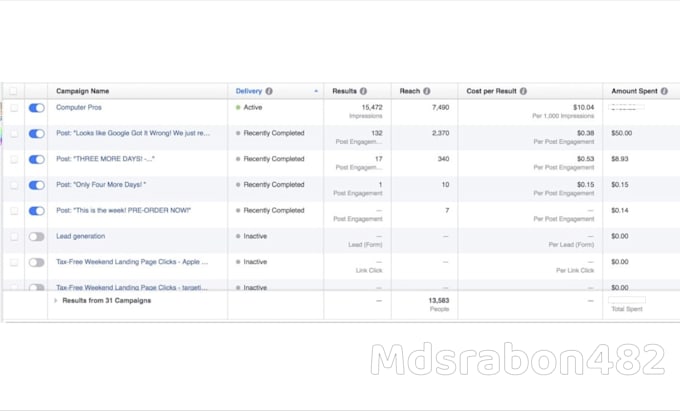Open the Results column info icon
Viewport: 680px width, 411px height.
tap(363, 91)
